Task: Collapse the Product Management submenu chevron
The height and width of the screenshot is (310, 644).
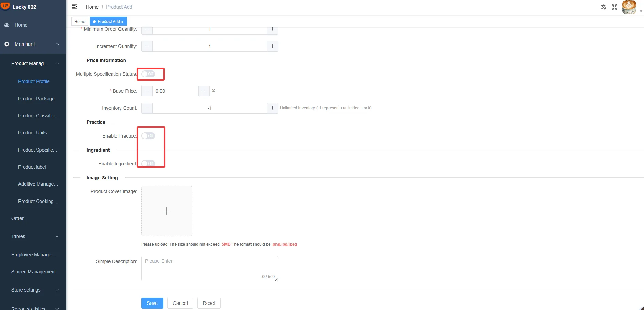Action: click(x=57, y=63)
